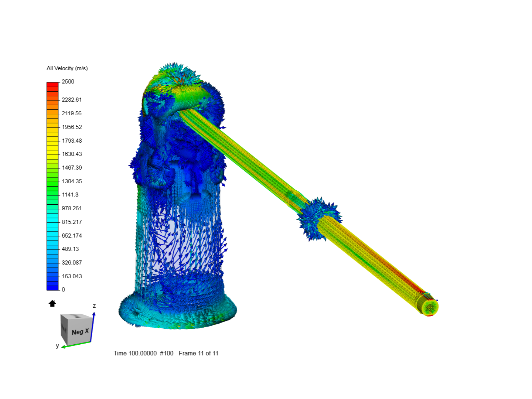This screenshot has width=532, height=399.
Task: Click the legend value 326.087
Action: pyautogui.click(x=72, y=263)
